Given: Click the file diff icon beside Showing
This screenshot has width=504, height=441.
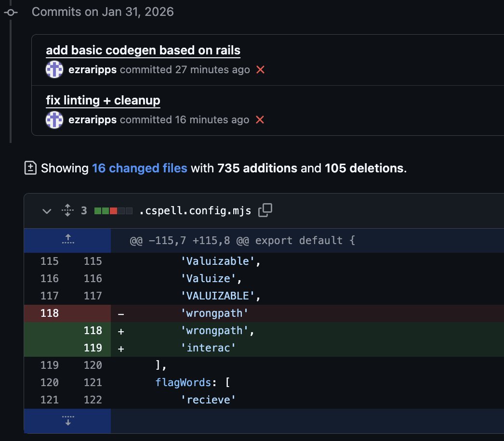Looking at the screenshot, I should click(30, 168).
